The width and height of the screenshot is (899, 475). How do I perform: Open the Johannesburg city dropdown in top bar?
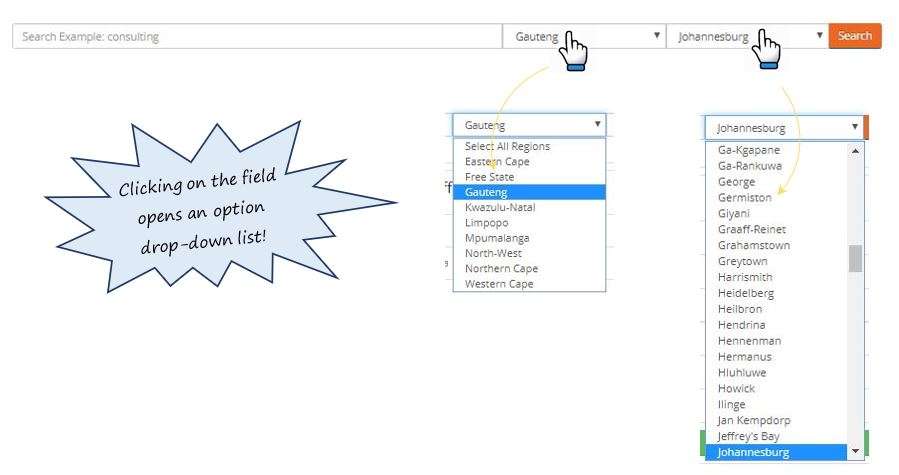[x=746, y=37]
